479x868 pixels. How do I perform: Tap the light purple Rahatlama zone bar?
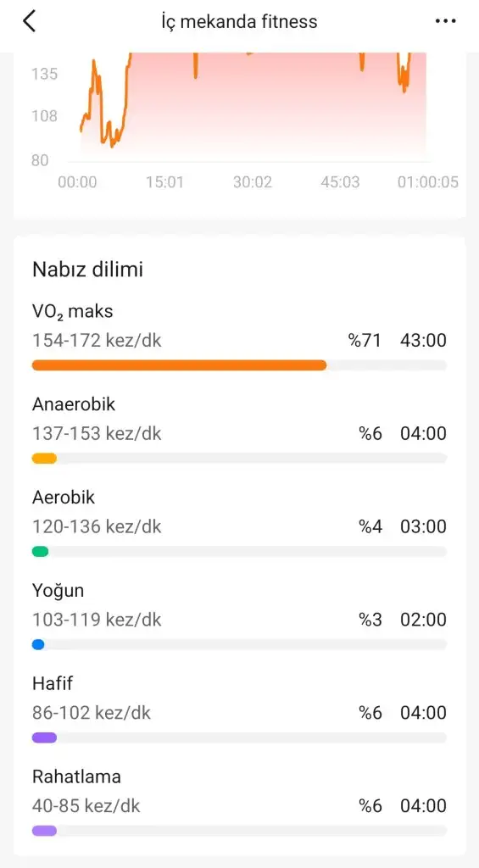(44, 831)
